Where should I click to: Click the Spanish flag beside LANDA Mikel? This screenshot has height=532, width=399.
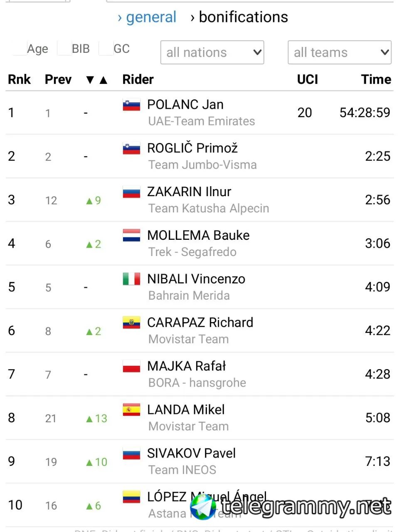(x=131, y=410)
